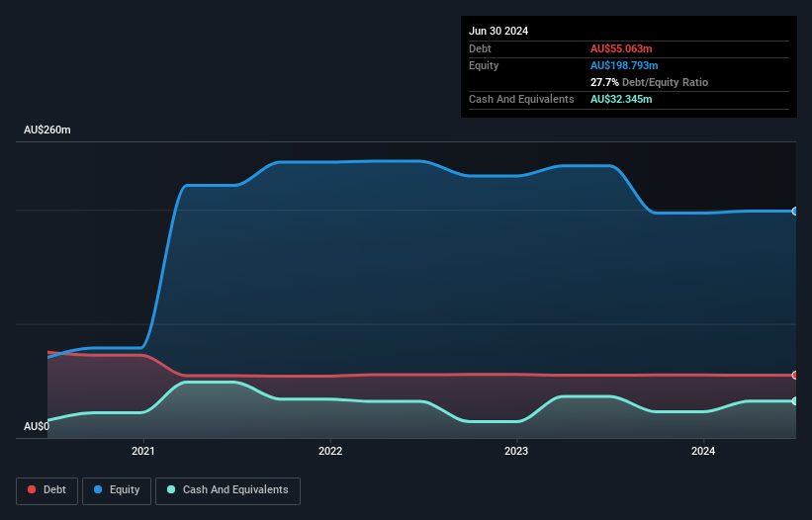Click the 2023 axis label
Viewport: 812px width, 520px height.
coord(516,451)
